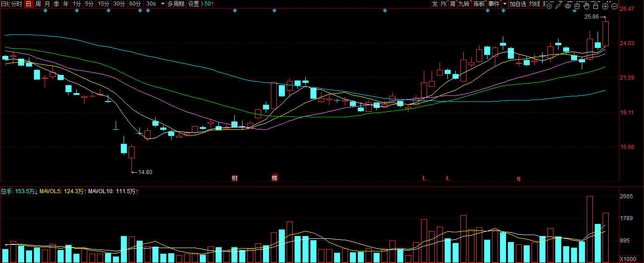The image size is (644, 263).
Task: Toggle the eye visibility icon
Action: [x=568, y=6]
